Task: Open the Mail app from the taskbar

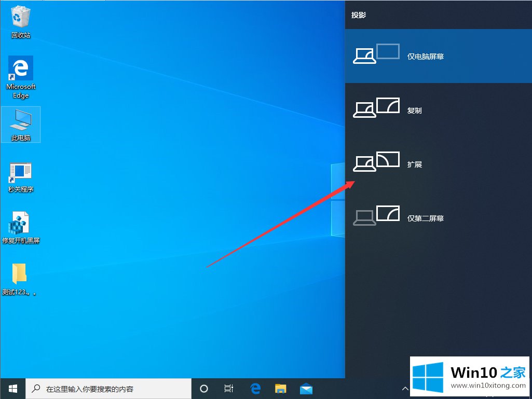Action: pos(306,389)
